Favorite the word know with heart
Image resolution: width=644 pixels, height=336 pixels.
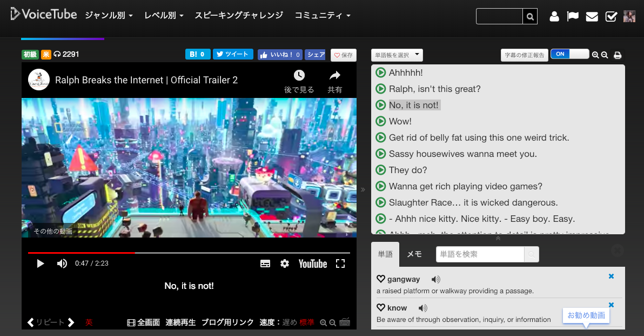point(381,308)
